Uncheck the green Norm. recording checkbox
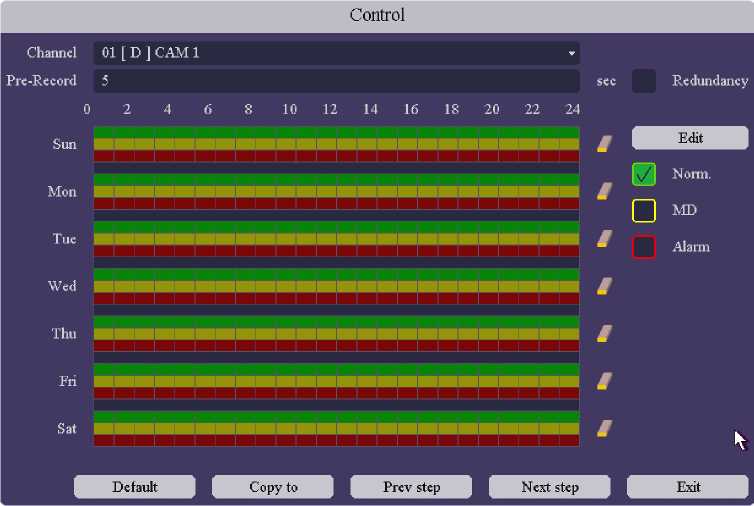Image resolution: width=754 pixels, height=506 pixels. click(x=644, y=174)
